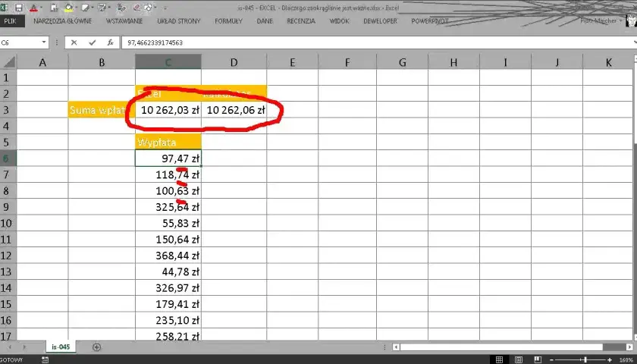Select cell containing 325,64 zł
The height and width of the screenshot is (364, 637).
click(x=168, y=207)
